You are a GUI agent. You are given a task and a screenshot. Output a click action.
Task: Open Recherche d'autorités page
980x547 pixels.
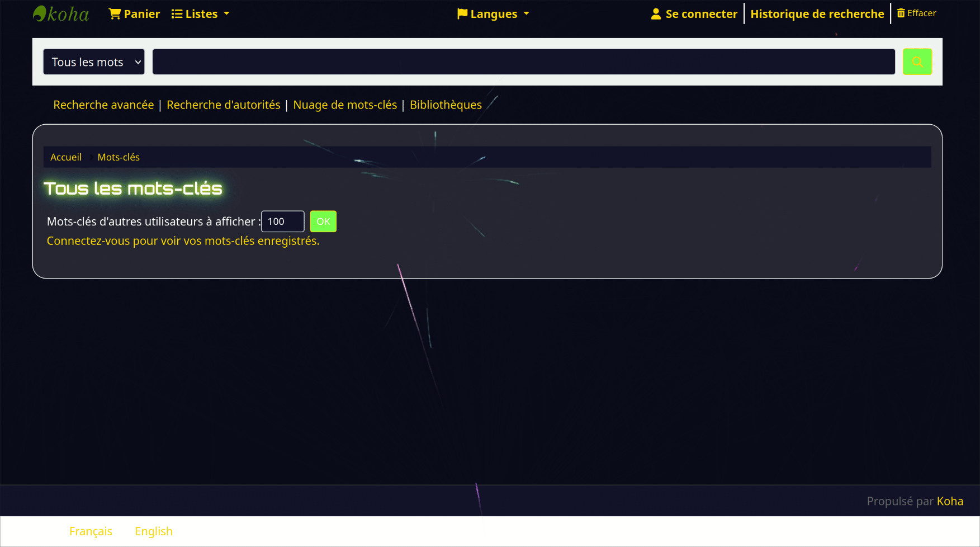(x=223, y=105)
